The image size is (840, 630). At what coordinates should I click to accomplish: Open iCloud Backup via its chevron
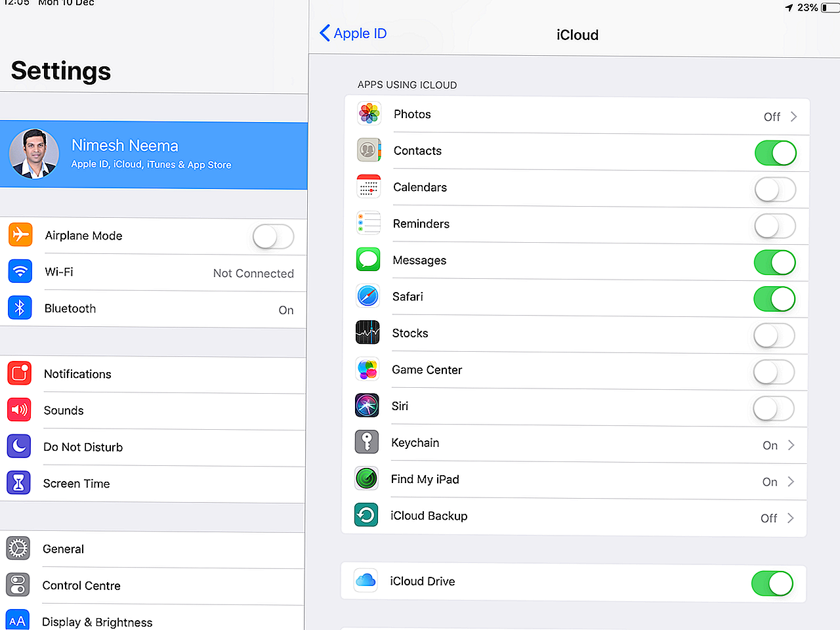[790, 518]
